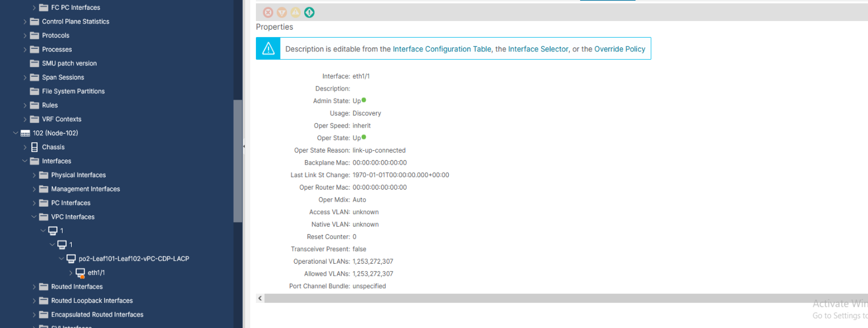Expand the Routed Interfaces node
Screen dimensions: 868x328
33,286
